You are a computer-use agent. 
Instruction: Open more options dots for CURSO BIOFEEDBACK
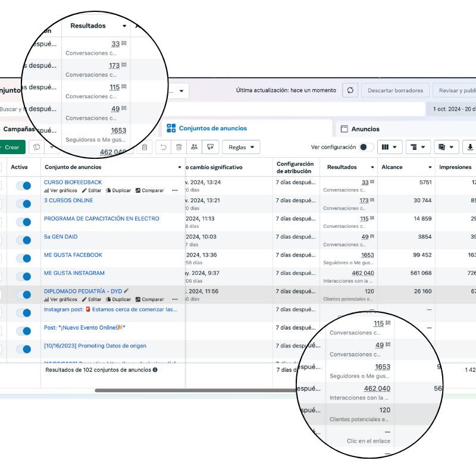(175, 190)
